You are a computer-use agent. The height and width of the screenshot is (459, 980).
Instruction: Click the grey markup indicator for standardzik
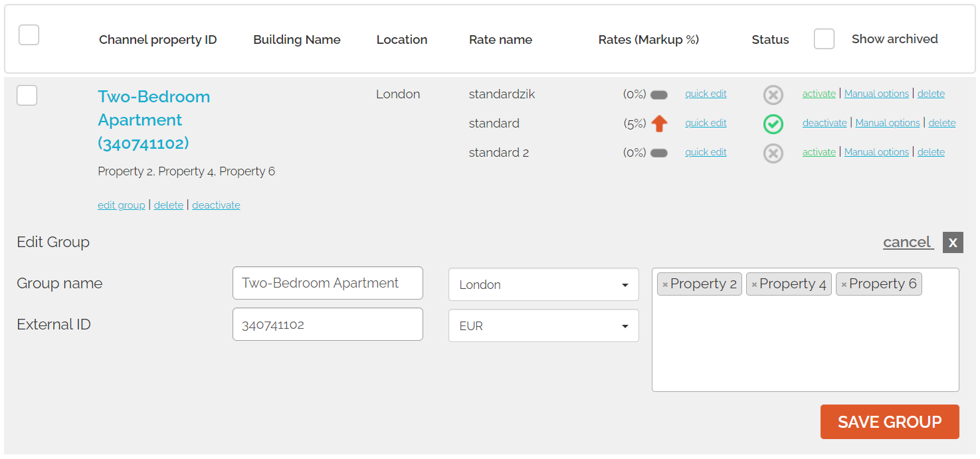659,95
